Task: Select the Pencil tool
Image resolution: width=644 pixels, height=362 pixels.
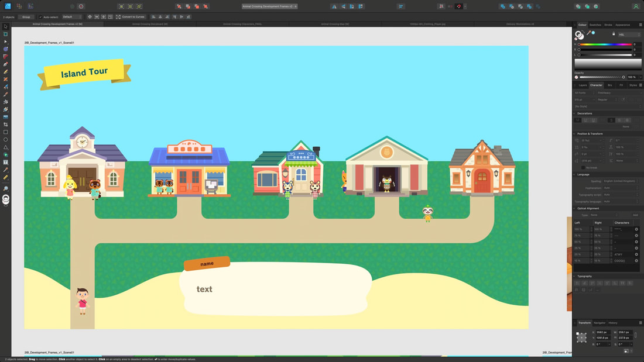Action: [5, 71]
